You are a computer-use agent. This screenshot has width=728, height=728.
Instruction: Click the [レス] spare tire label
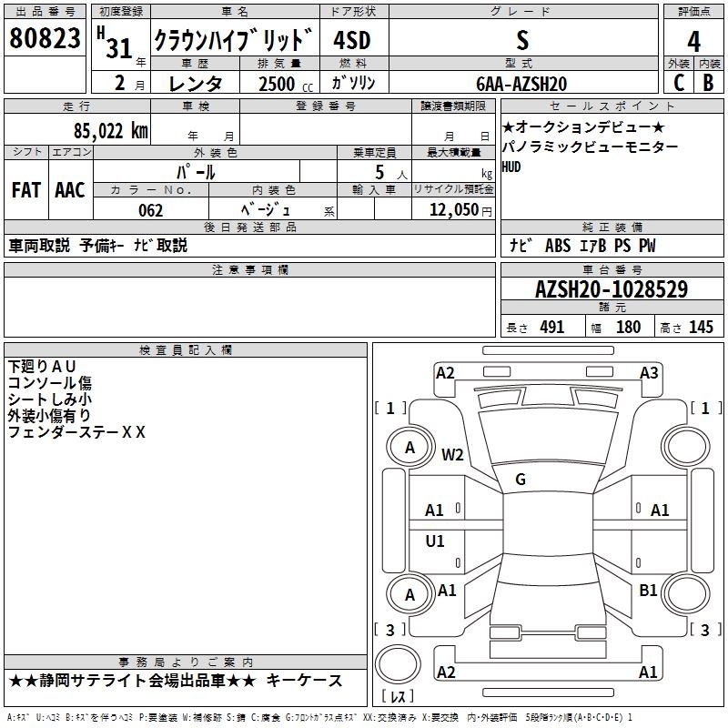pyautogui.click(x=398, y=696)
